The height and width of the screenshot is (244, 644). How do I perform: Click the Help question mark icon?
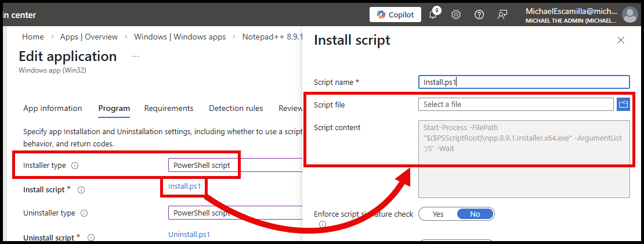[x=479, y=15]
